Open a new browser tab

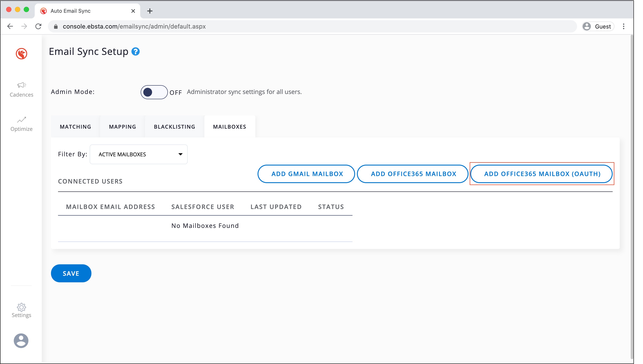[150, 11]
